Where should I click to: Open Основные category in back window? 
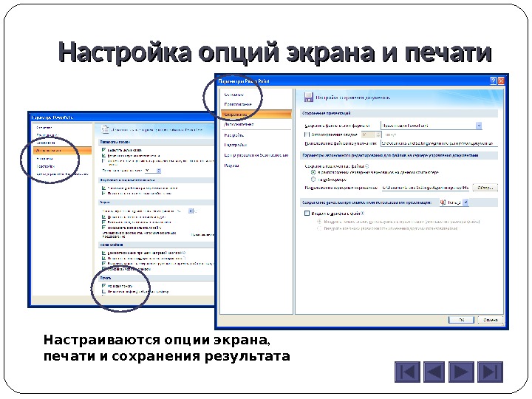(x=44, y=128)
